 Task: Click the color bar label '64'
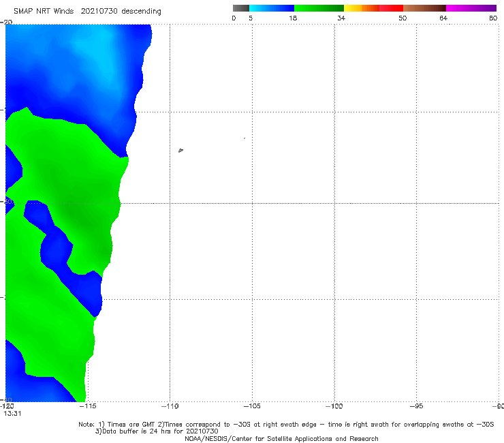pyautogui.click(x=443, y=18)
